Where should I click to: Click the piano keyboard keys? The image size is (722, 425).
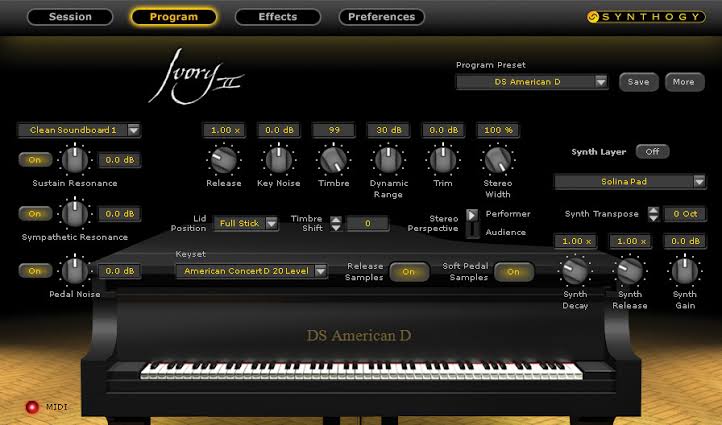(x=361, y=370)
